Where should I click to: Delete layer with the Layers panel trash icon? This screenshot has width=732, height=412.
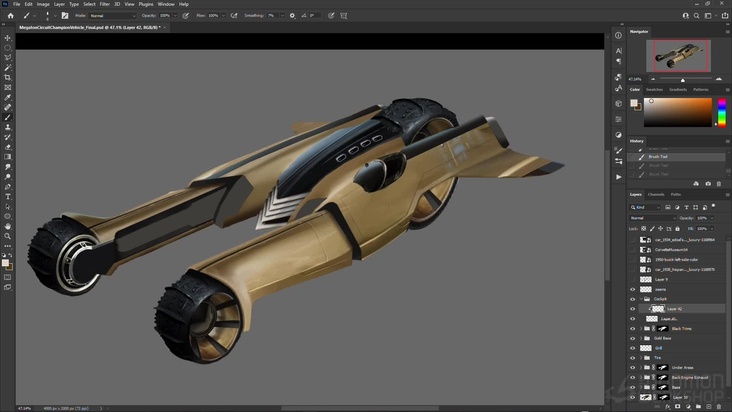(x=719, y=407)
